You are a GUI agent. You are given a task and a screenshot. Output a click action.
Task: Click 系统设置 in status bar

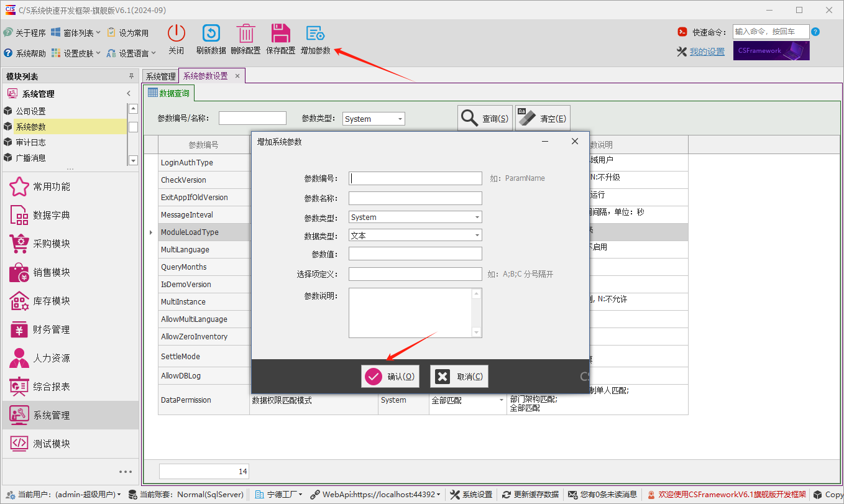pos(471,495)
